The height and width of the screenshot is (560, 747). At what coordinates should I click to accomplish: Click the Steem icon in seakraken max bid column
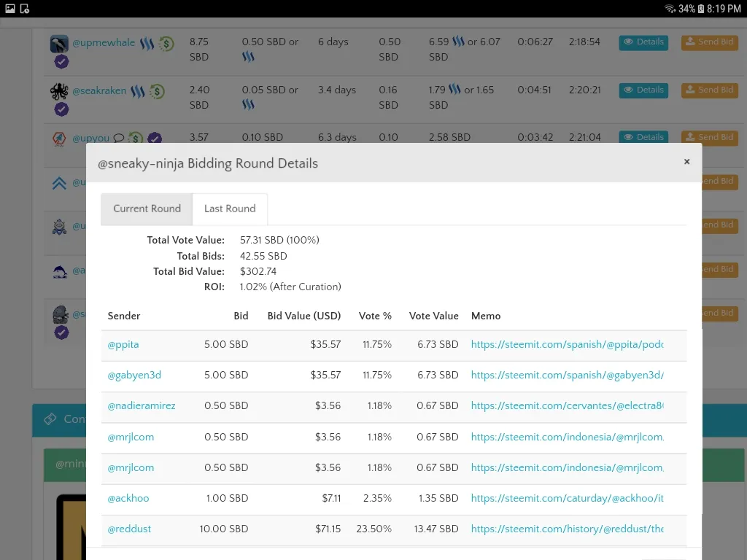[x=454, y=89]
